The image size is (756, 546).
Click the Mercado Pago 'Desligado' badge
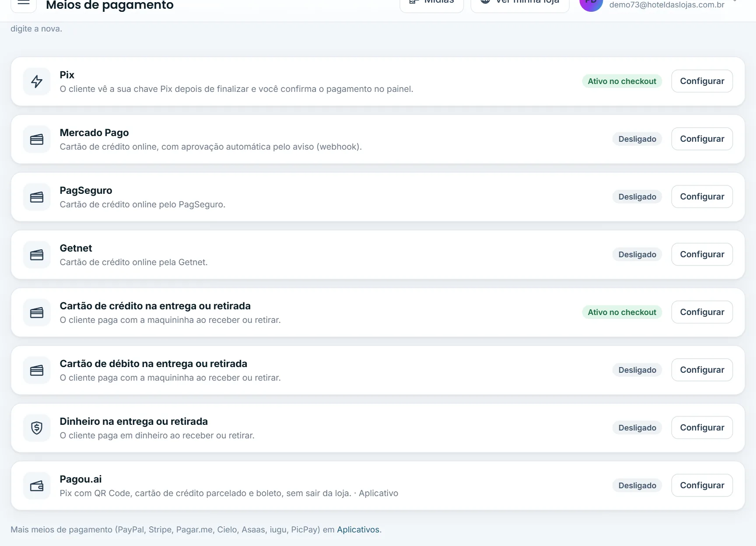point(637,139)
